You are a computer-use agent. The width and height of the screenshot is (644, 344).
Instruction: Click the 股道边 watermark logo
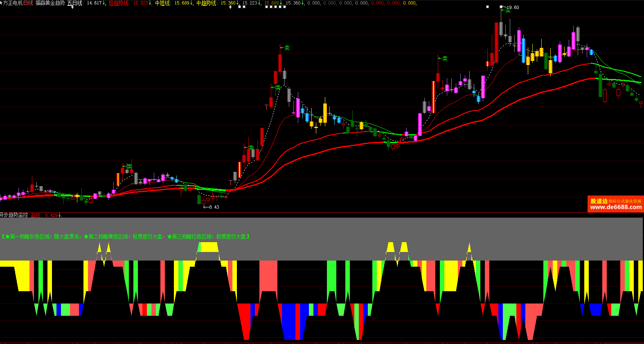(599, 201)
